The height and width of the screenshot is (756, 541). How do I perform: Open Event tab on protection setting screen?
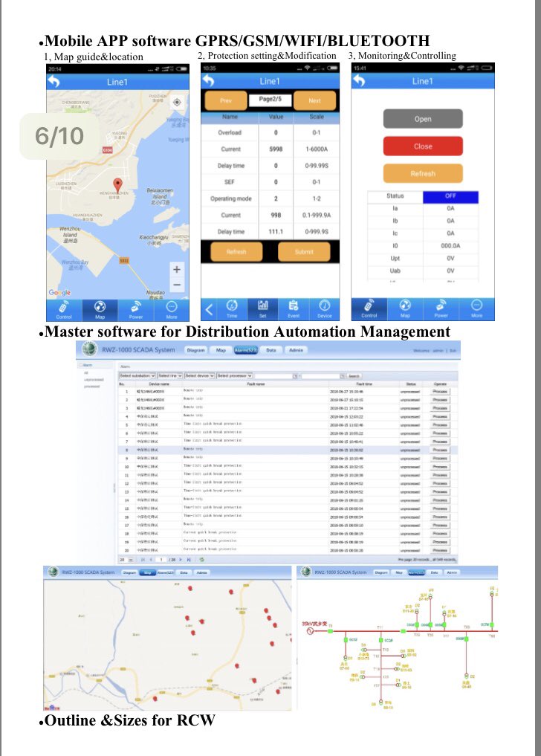(x=294, y=309)
